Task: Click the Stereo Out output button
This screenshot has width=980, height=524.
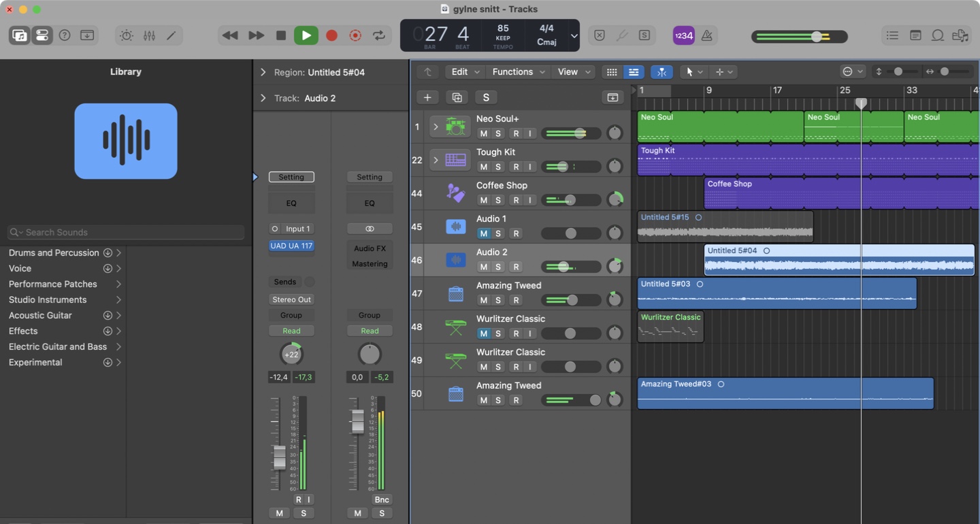Action: coord(291,299)
